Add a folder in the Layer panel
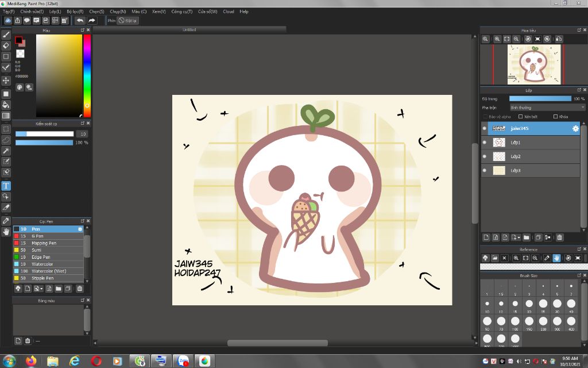The height and width of the screenshot is (368, 588). [527, 237]
